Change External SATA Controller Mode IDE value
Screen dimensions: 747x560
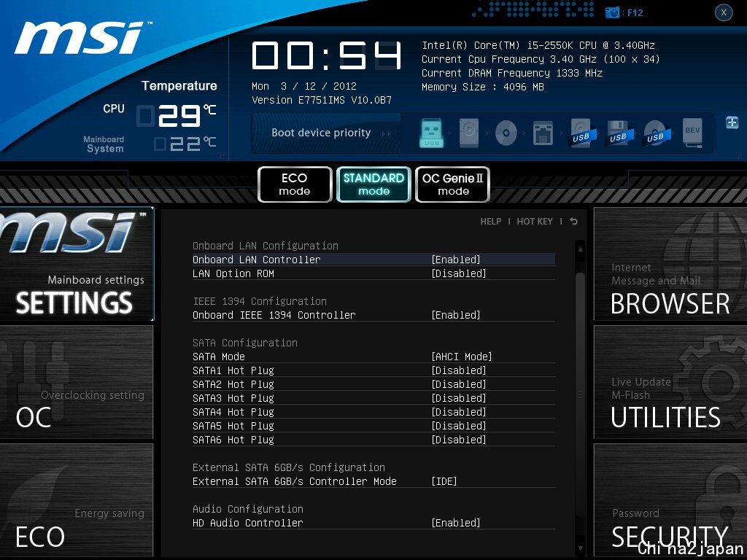click(444, 481)
